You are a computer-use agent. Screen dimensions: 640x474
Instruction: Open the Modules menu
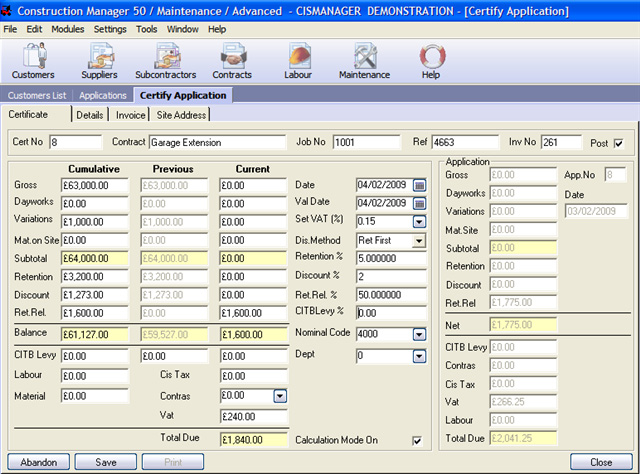68,29
